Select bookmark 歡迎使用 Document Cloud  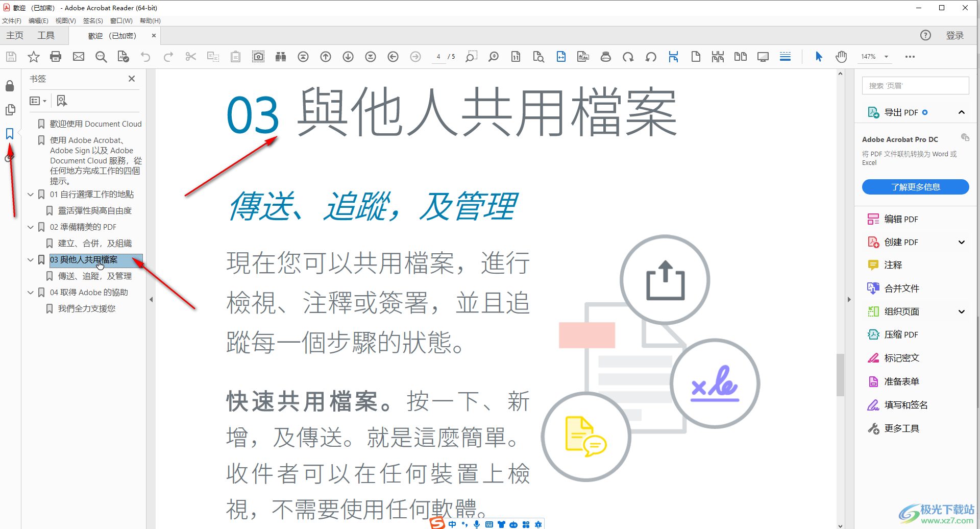[96, 124]
